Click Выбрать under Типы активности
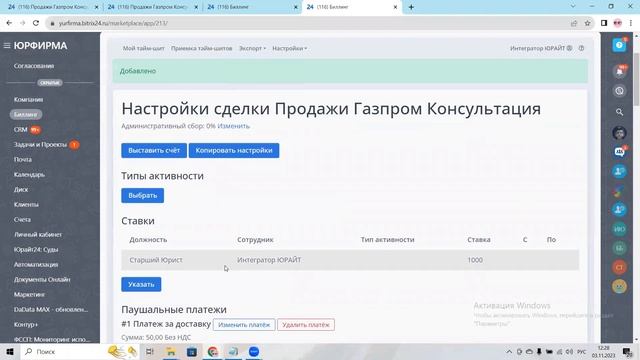Screen dimensions: 640x360 pyautogui.click(x=142, y=196)
